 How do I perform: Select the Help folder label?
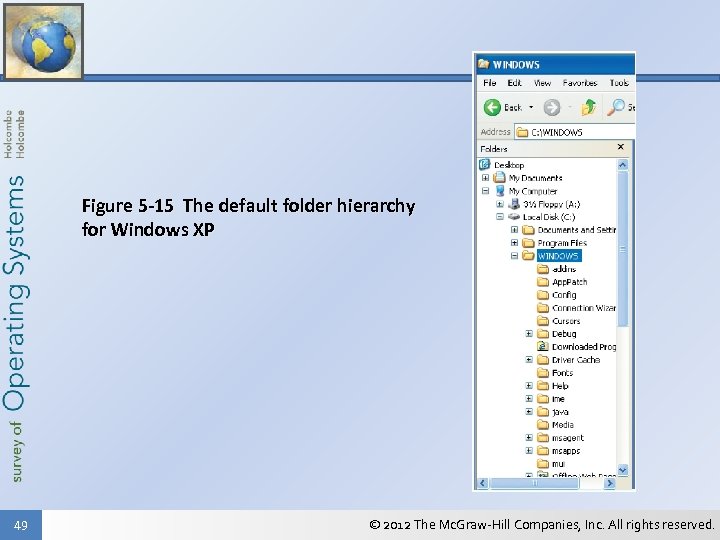pyautogui.click(x=560, y=386)
